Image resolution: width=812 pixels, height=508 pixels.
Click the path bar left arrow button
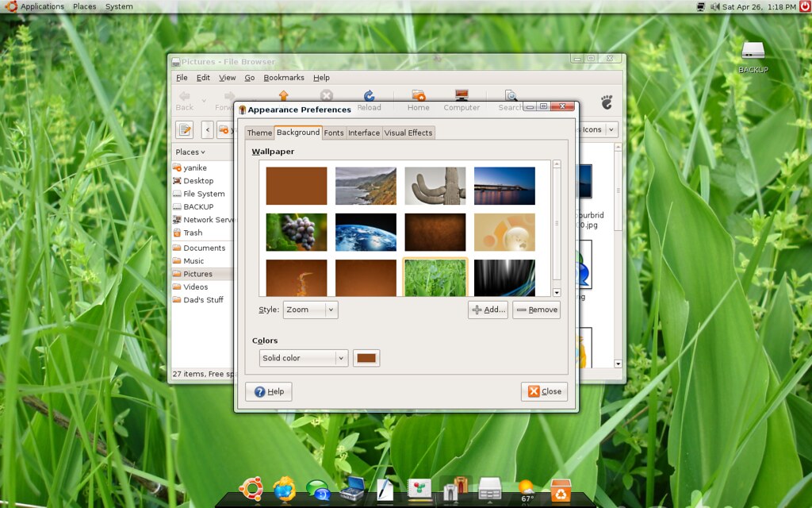pos(208,129)
